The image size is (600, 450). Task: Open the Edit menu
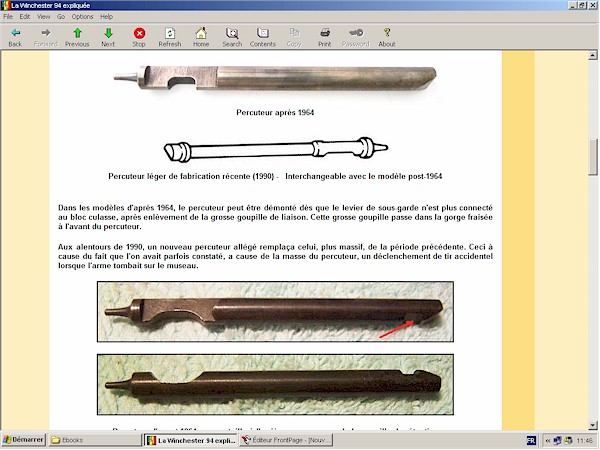click(24, 16)
